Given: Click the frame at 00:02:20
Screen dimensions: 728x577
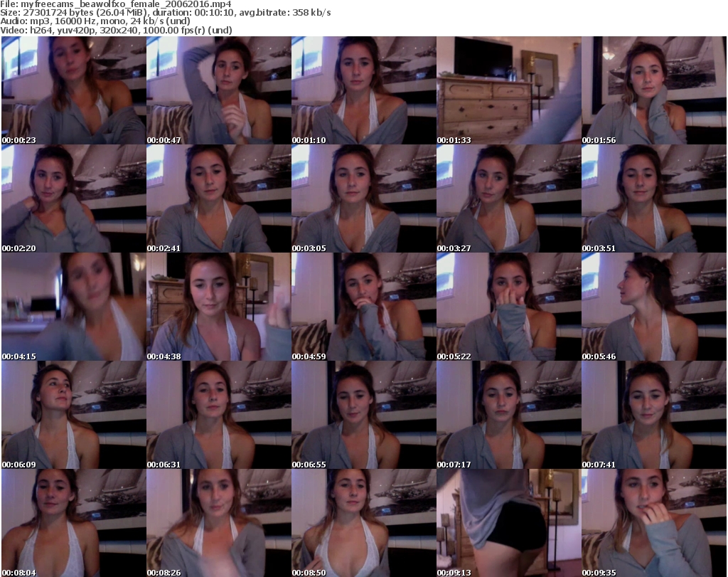Looking at the screenshot, I should point(74,198).
